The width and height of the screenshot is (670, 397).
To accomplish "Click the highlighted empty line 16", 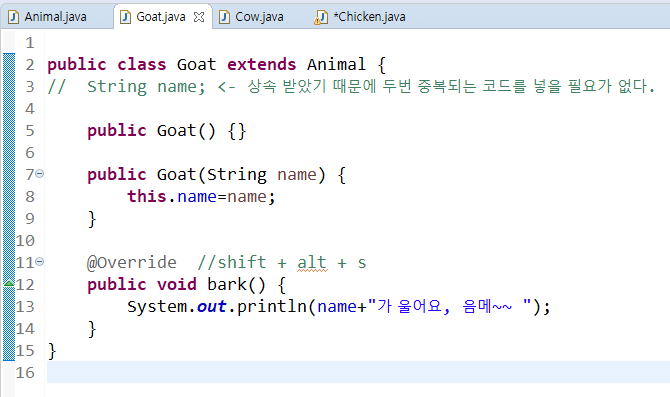I will click(358, 372).
